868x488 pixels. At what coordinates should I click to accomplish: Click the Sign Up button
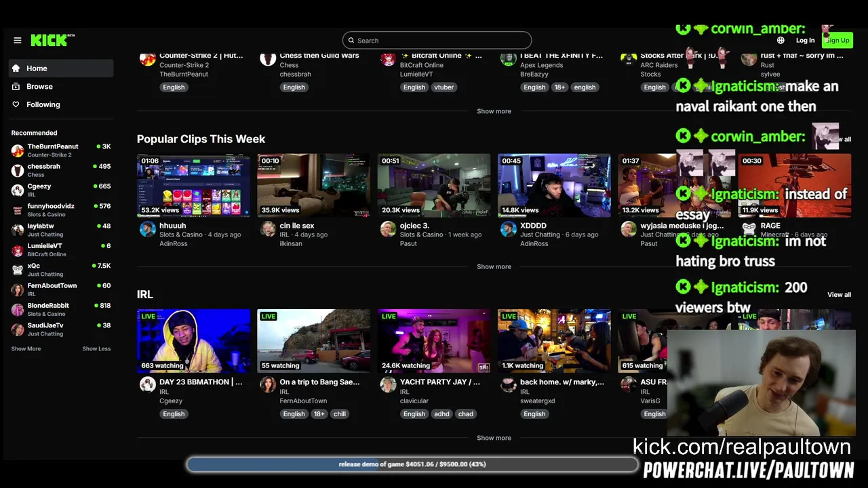click(x=837, y=40)
